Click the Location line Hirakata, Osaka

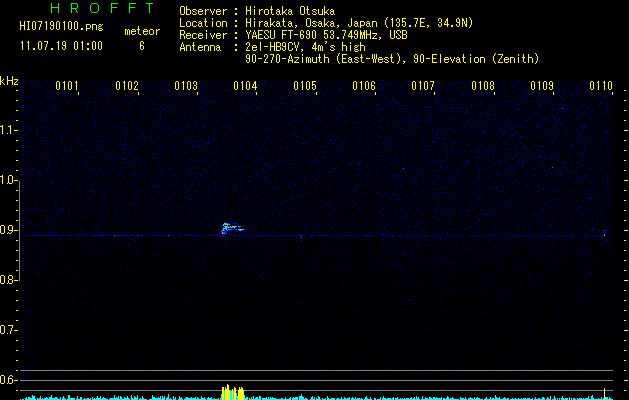click(x=359, y=23)
